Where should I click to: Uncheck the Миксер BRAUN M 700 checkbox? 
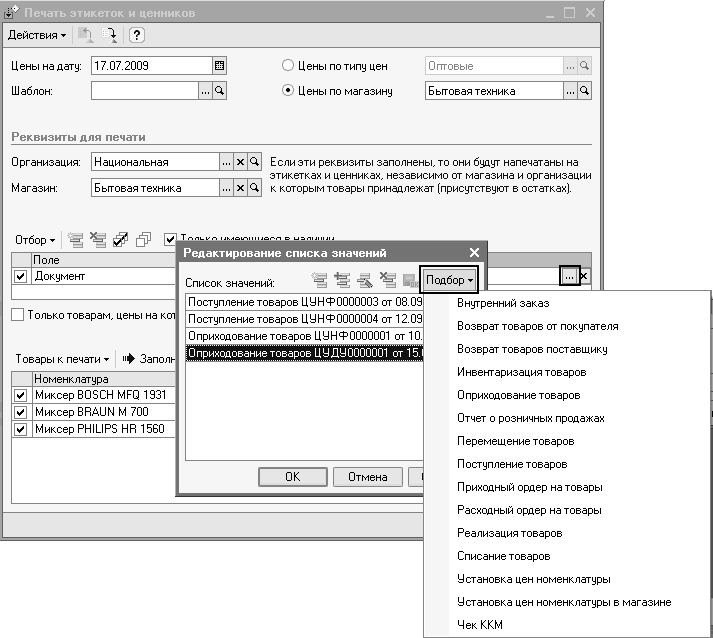coord(20,412)
